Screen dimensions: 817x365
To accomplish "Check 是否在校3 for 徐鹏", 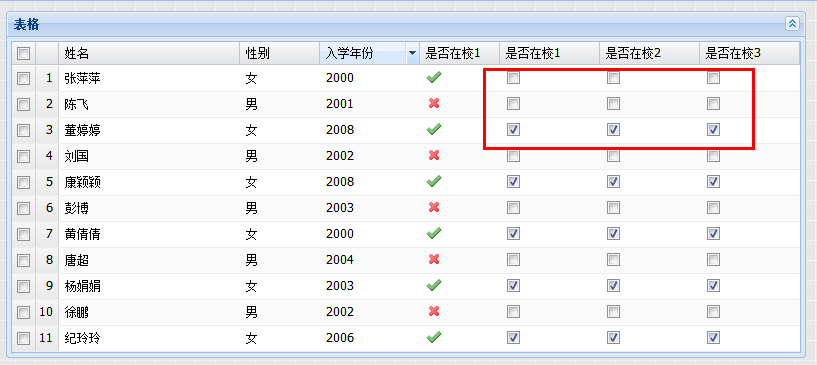I will (713, 312).
